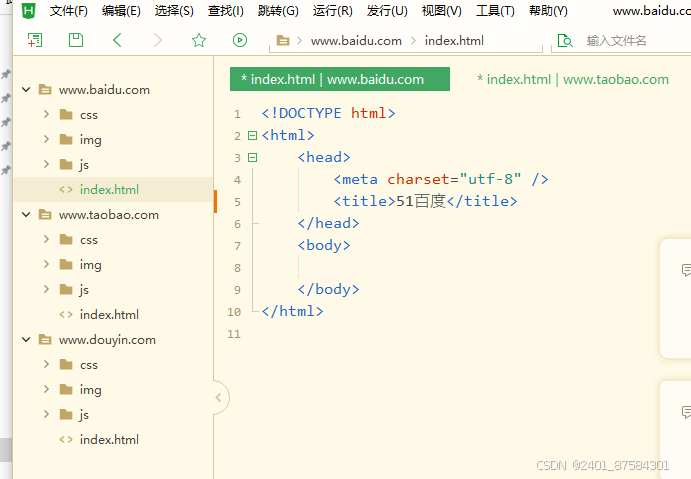Fold the <html> tag at line 2

(252, 136)
